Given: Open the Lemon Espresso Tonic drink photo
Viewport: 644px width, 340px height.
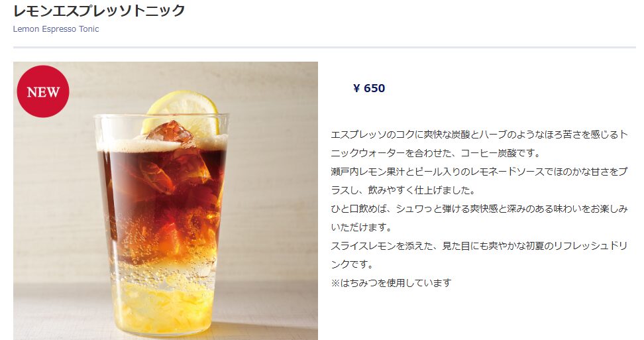Looking at the screenshot, I should point(166,201).
